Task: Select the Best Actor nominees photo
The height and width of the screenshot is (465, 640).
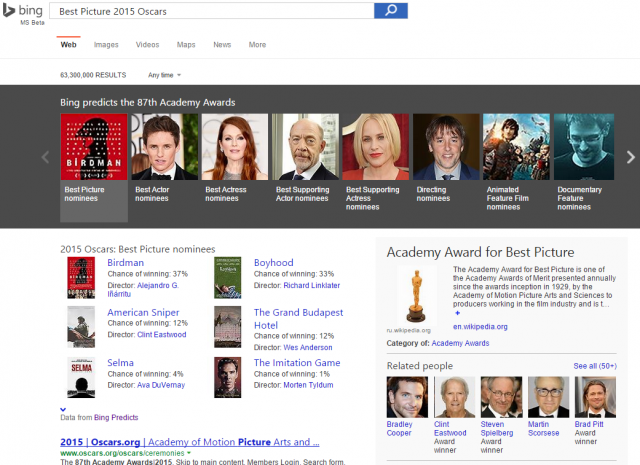Action: tap(164, 147)
